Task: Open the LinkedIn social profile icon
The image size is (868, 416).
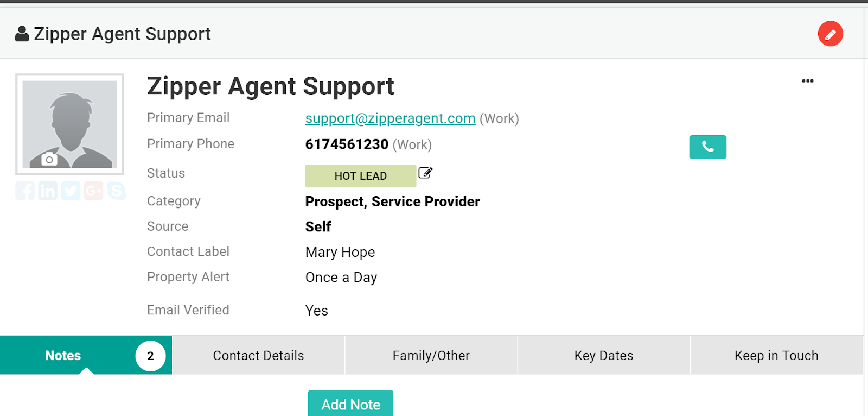Action: [x=48, y=191]
